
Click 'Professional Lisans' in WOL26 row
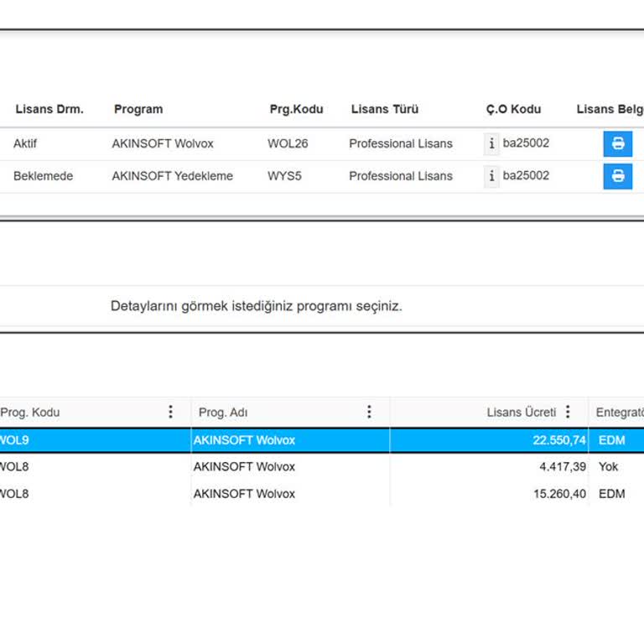tap(401, 143)
